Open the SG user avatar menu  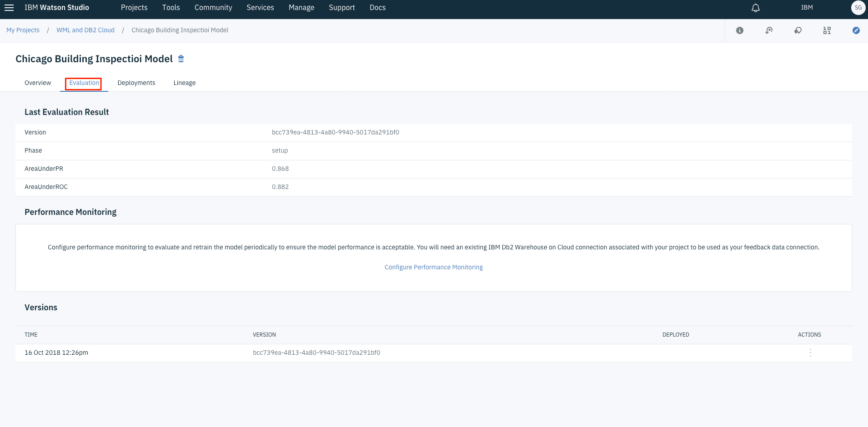858,8
